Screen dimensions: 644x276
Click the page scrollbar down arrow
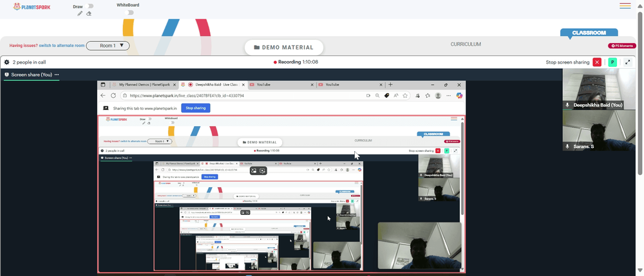pos(640,270)
